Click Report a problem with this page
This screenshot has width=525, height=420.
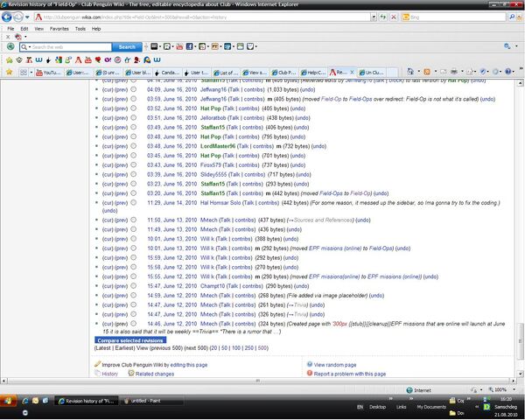(349, 374)
